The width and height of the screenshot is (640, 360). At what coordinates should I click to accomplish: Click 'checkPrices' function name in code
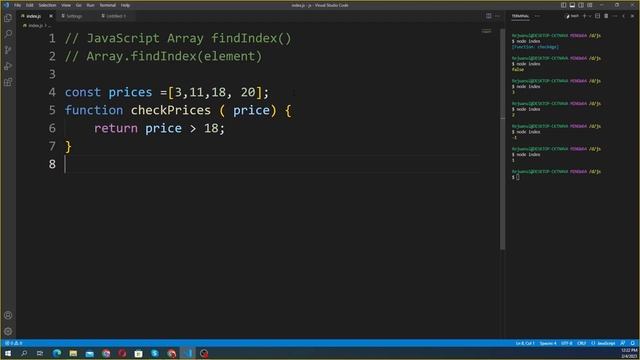pyautogui.click(x=171, y=110)
